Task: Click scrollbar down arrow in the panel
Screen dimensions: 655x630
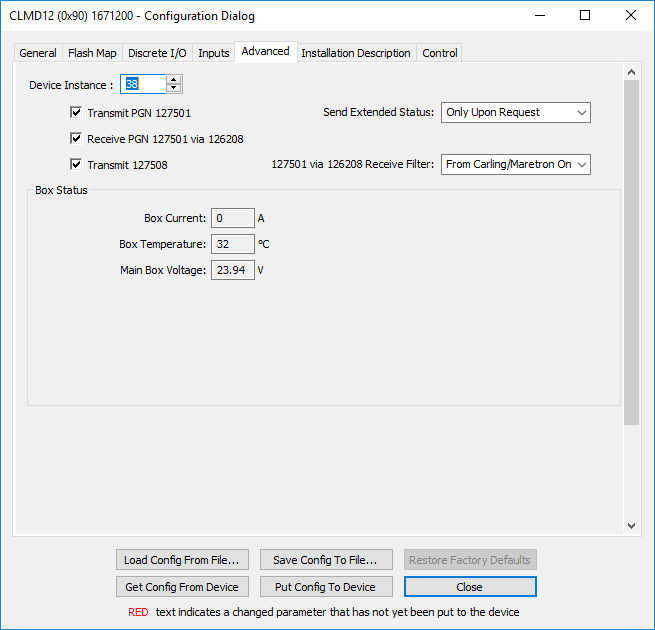Action: coord(630,525)
